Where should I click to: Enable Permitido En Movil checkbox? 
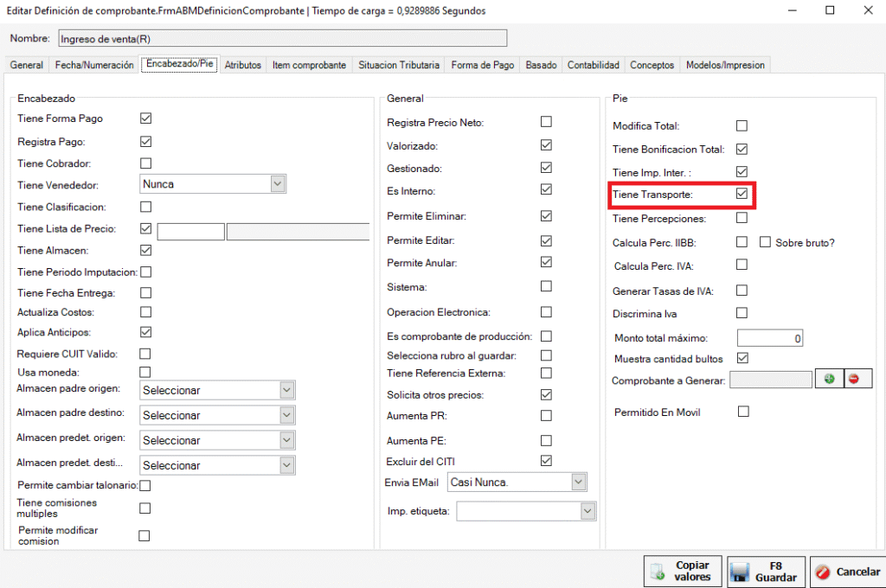tap(742, 412)
